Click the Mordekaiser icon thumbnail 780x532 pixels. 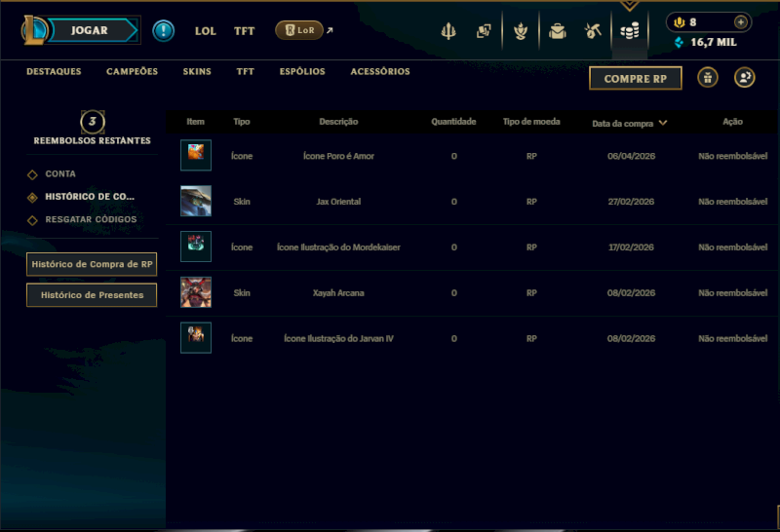pyautogui.click(x=196, y=247)
